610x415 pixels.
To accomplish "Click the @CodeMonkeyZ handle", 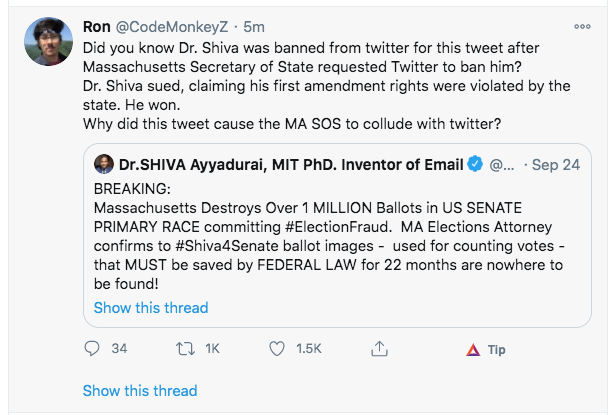I will pyautogui.click(x=172, y=27).
